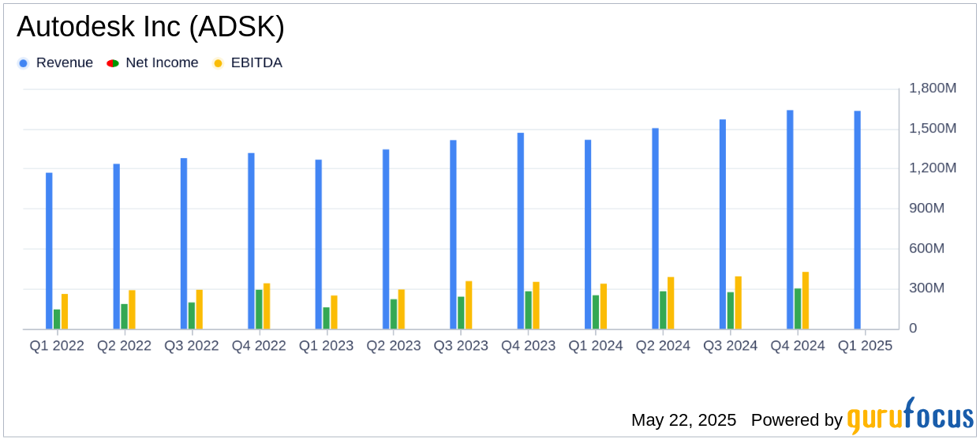Click the 1,500M y-axis value

(933, 129)
